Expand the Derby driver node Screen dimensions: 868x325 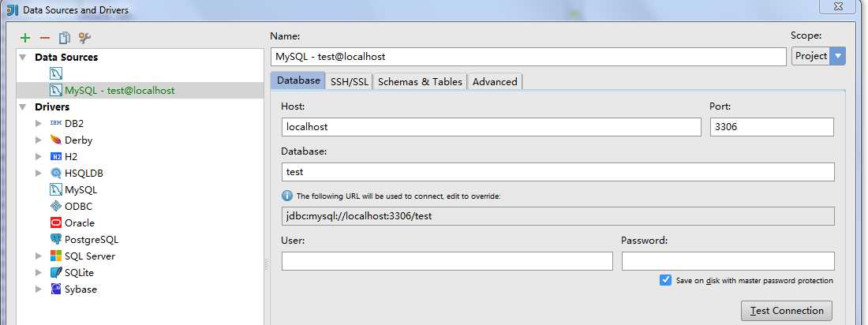pyautogui.click(x=38, y=140)
